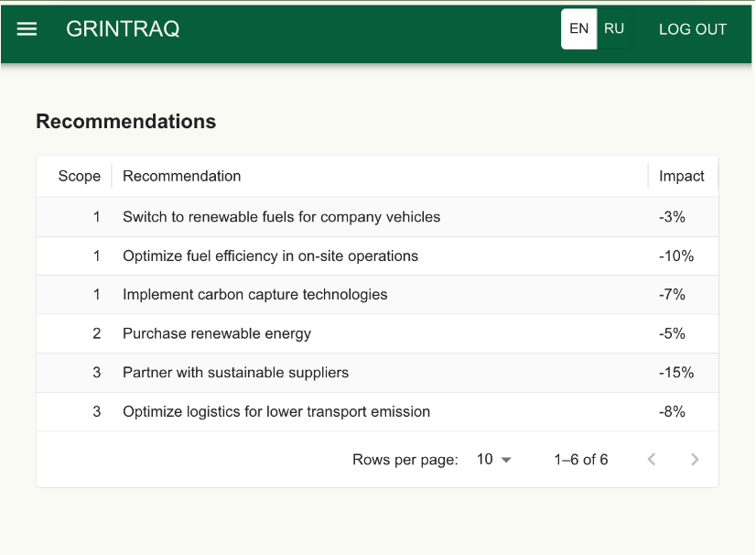756x555 pixels.
Task: Sort by the Impact column header
Action: coord(682,176)
